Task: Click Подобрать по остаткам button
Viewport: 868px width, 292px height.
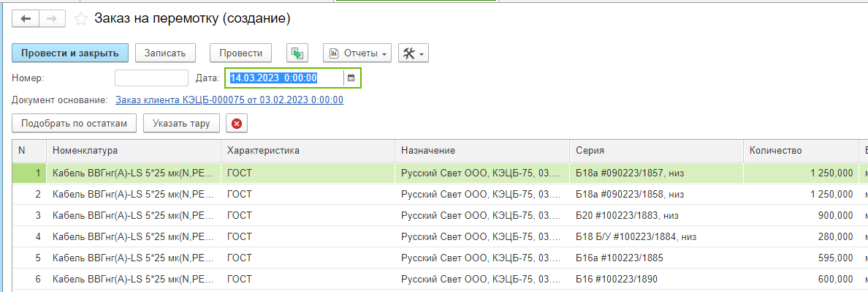Action: (75, 124)
